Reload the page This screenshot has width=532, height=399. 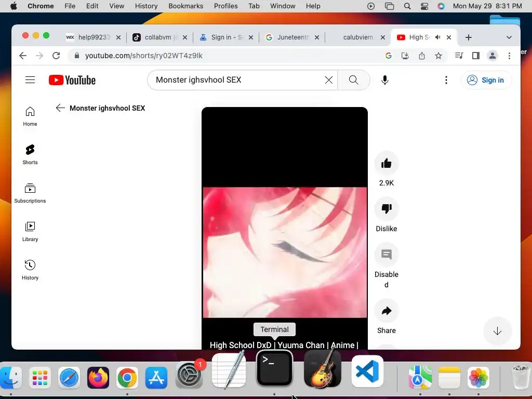point(56,56)
